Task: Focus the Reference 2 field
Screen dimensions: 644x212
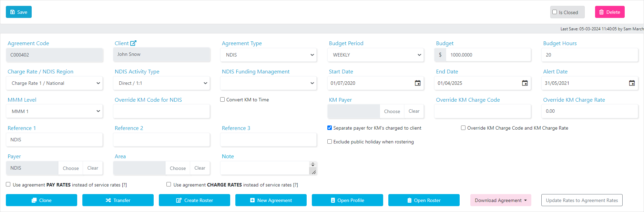Action: pyautogui.click(x=162, y=140)
